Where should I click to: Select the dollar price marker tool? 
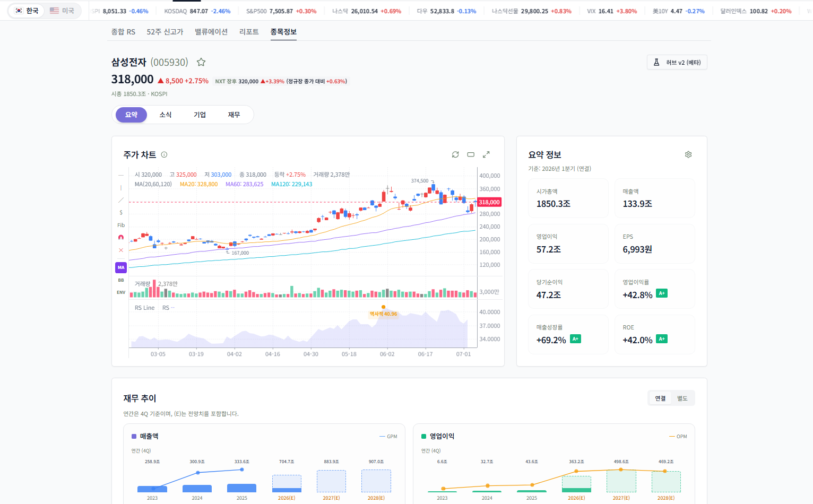coord(121,213)
